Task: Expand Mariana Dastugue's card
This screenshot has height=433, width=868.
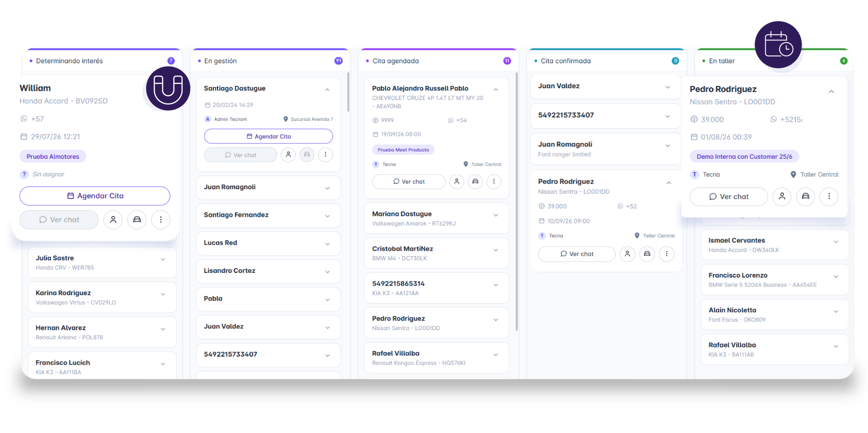Action: pos(496,215)
